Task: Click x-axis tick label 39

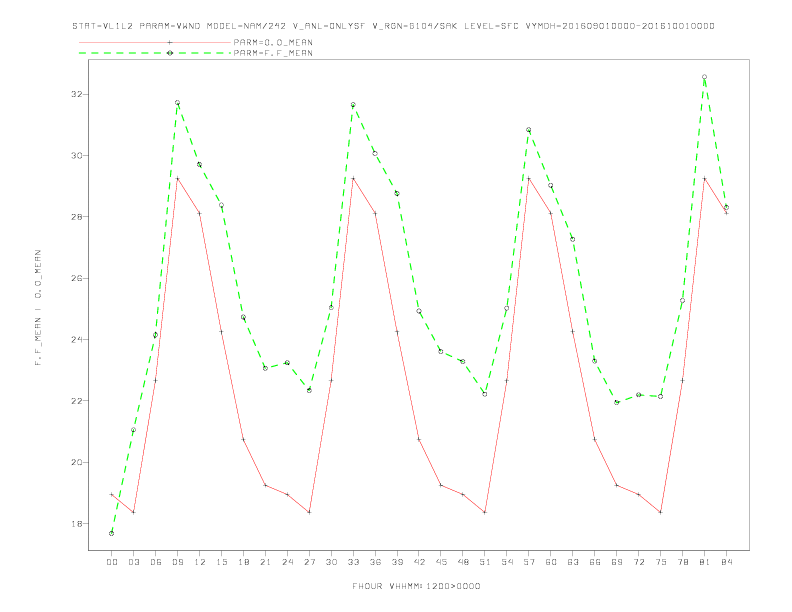Action: click(x=397, y=562)
